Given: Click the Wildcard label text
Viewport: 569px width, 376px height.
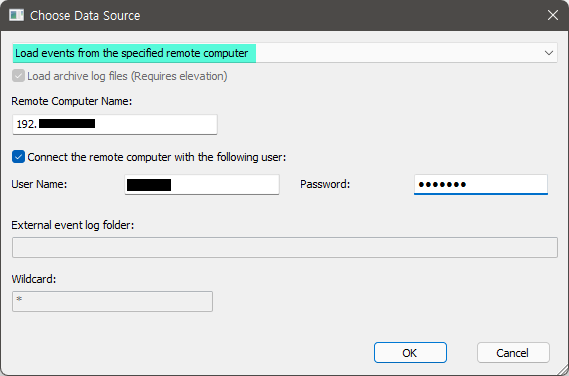Looking at the screenshot, I should (x=34, y=279).
